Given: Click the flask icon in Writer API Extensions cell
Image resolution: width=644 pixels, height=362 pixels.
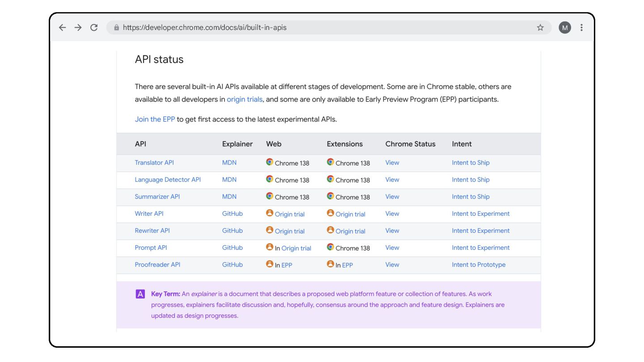Looking at the screenshot, I should point(330,213).
